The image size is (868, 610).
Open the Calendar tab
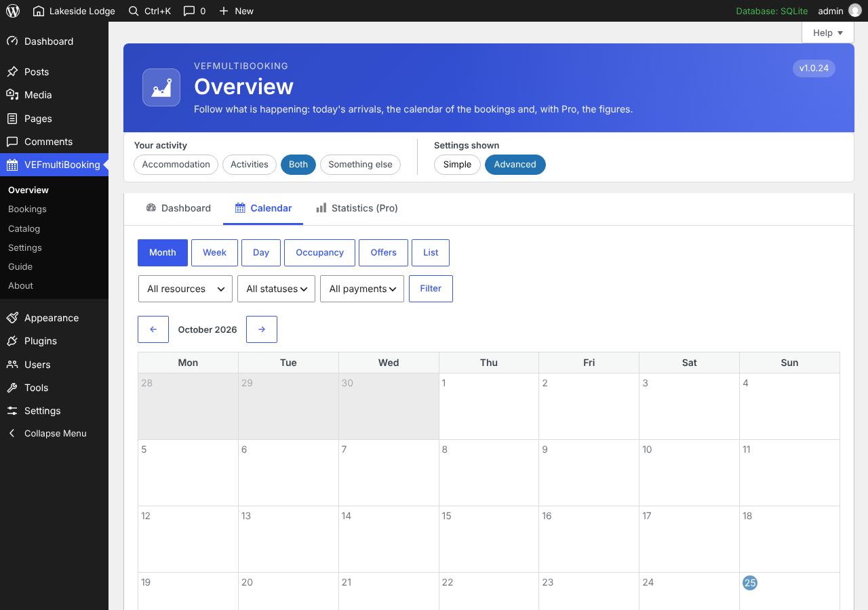click(x=263, y=208)
